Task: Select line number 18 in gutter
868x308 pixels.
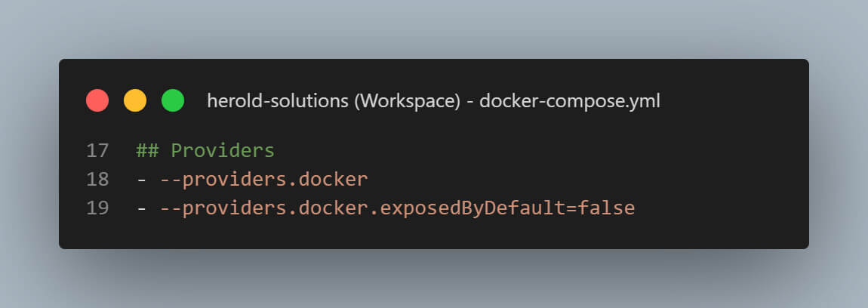Action: click(98, 180)
